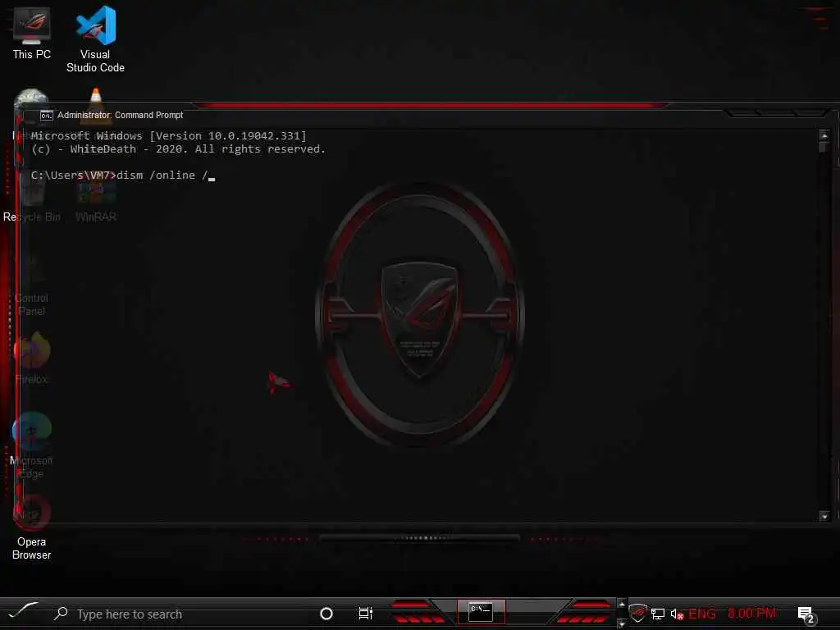Screen dimensions: 840x630
Task: Switch the ENG input language indicator
Action: point(702,614)
